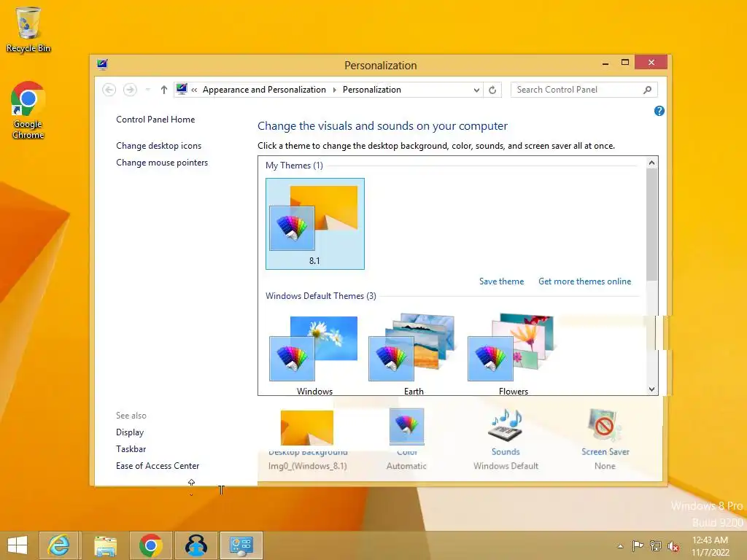Click theme list scroll down arrow
The width and height of the screenshot is (747, 560).
[651, 389]
